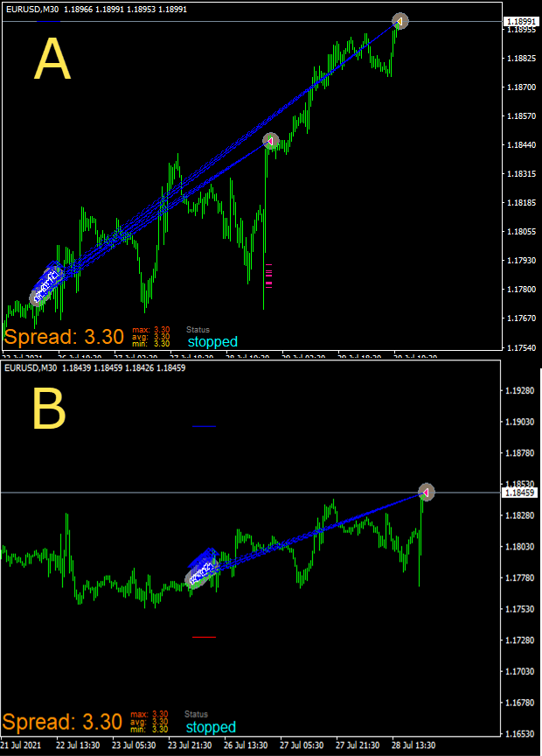
Task: Click the '27 Jul 21:30' time axis label
Action: pos(358,745)
